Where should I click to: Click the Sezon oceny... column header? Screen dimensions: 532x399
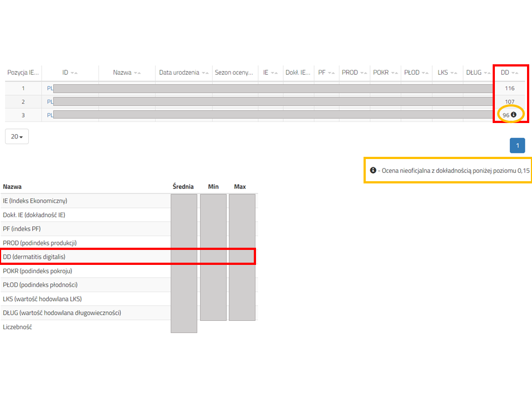coord(234,73)
